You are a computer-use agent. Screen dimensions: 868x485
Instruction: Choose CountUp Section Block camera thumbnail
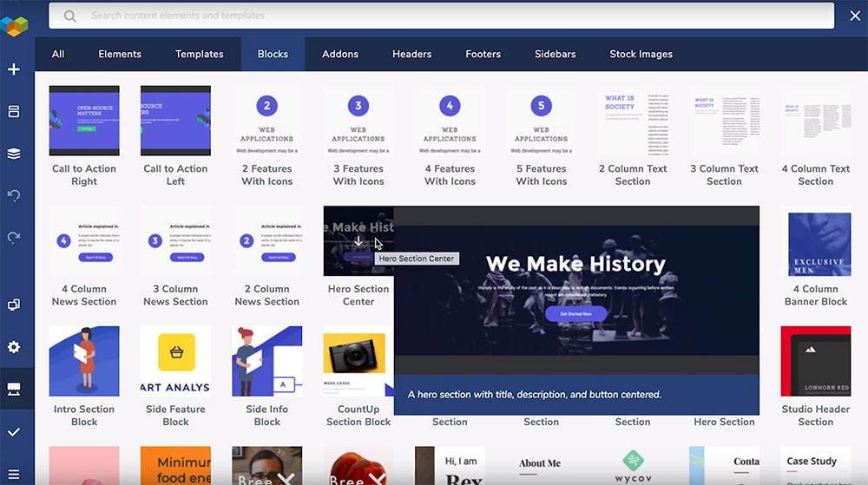(x=358, y=361)
